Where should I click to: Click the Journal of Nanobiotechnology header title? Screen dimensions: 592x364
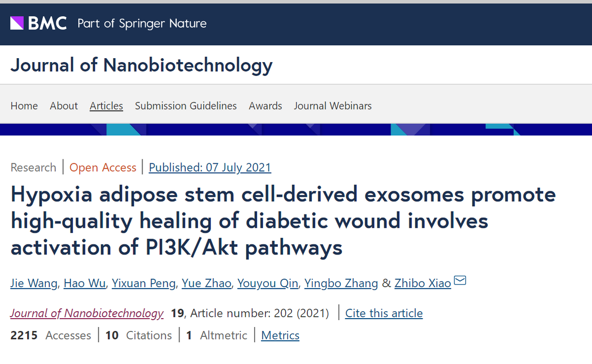(141, 65)
